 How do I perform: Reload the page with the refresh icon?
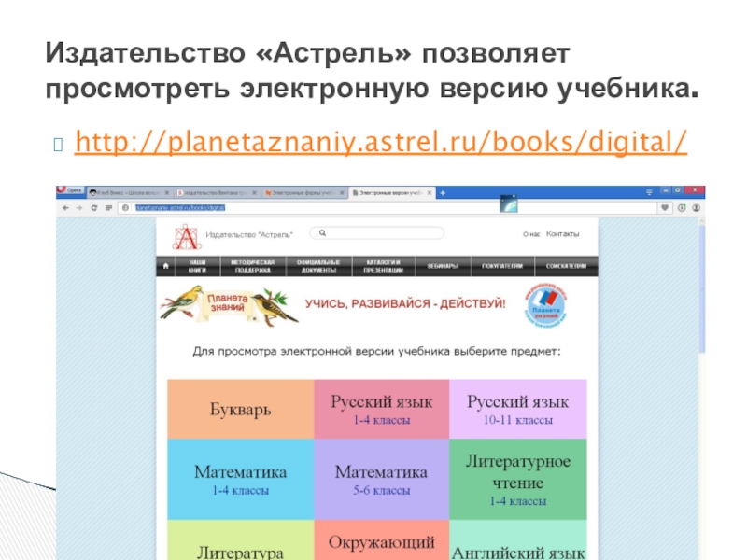[94, 208]
